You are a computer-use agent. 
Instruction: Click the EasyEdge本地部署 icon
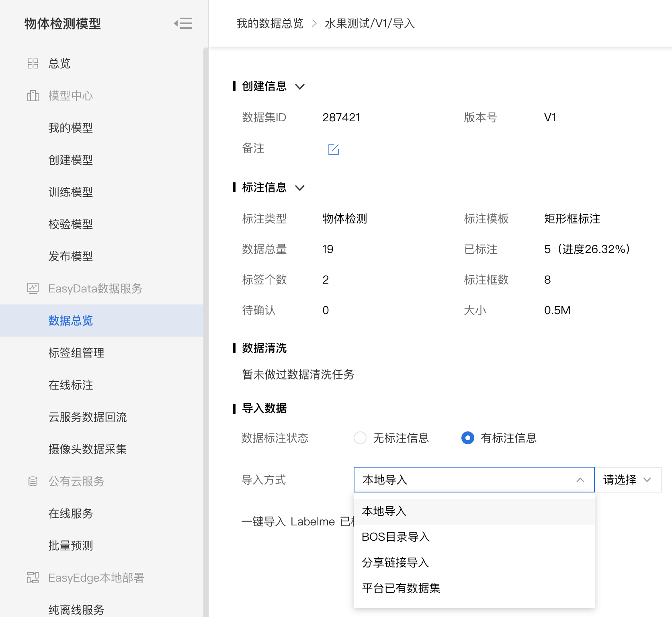[33, 578]
